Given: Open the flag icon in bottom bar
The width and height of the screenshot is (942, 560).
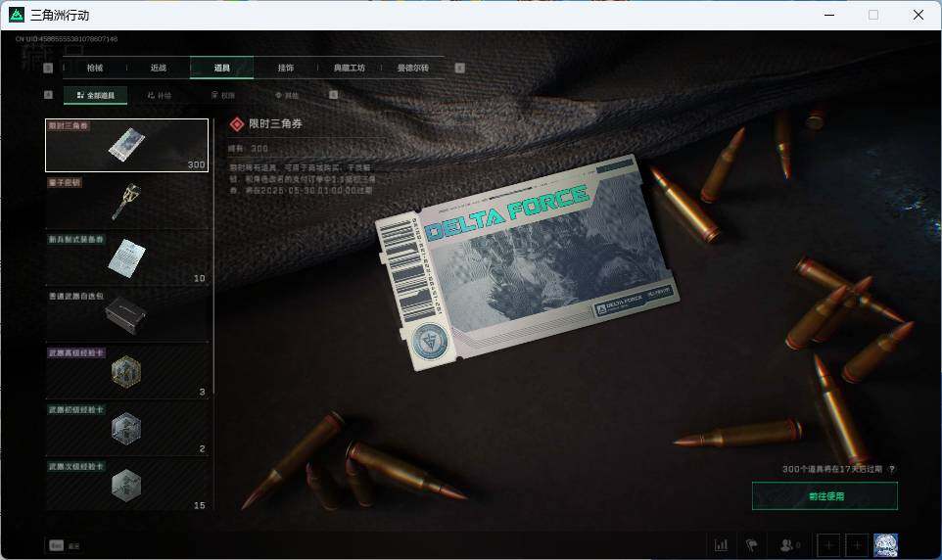Looking at the screenshot, I should [x=752, y=545].
